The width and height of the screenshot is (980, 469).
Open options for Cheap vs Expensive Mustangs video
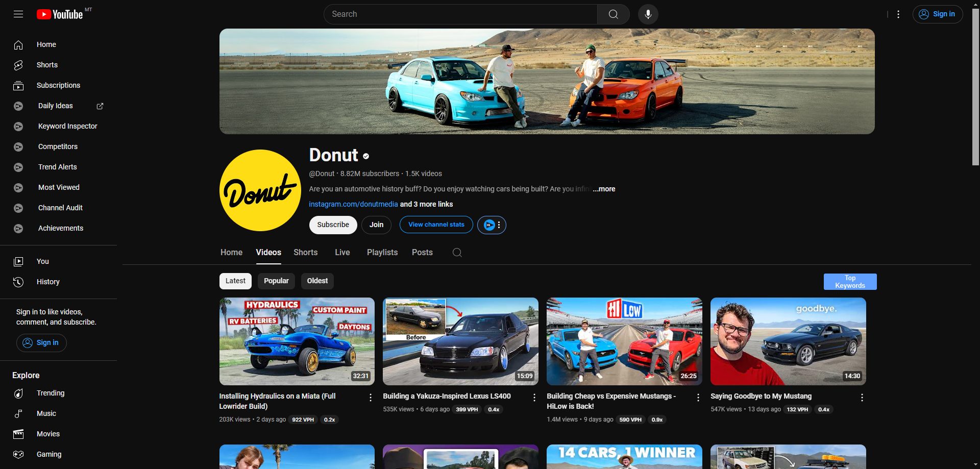[698, 398]
